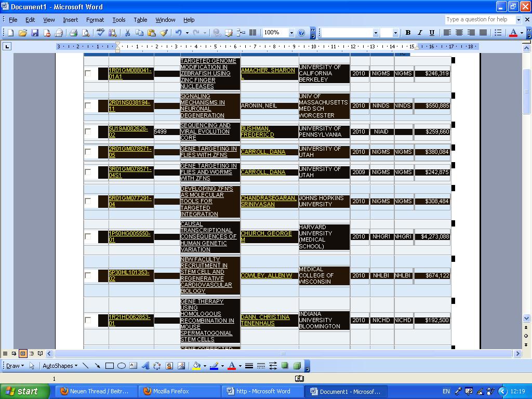Run the Spelling and Grammar check
Image resolution: width=532 pixels, height=399 pixels.
(100, 33)
